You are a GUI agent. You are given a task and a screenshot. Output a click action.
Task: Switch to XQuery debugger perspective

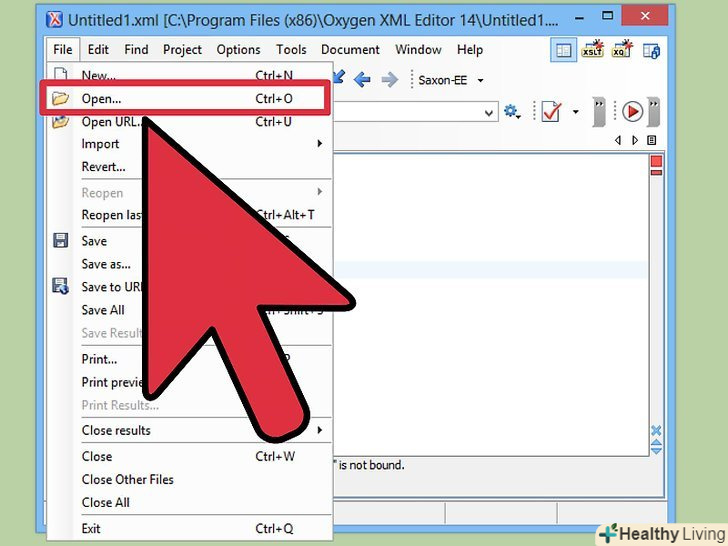coord(622,50)
